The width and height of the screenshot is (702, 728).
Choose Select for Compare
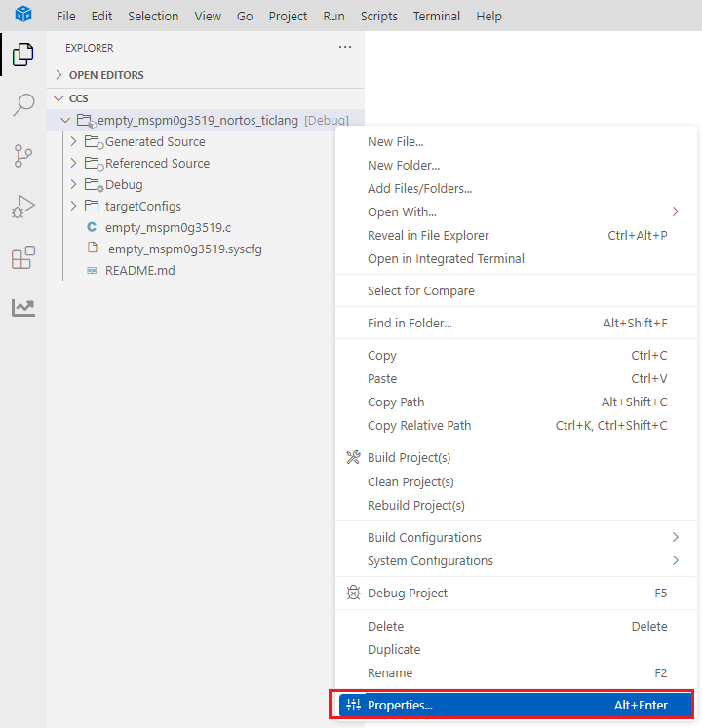pos(516,290)
